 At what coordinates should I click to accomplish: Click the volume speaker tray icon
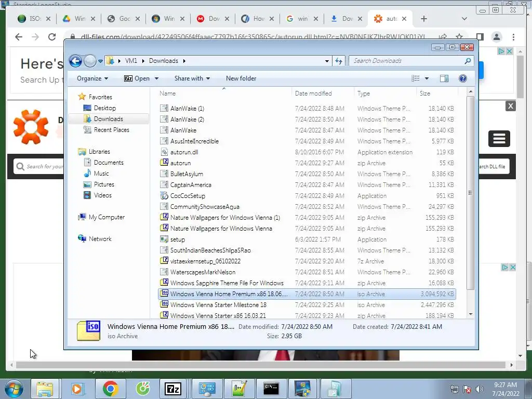click(480, 389)
